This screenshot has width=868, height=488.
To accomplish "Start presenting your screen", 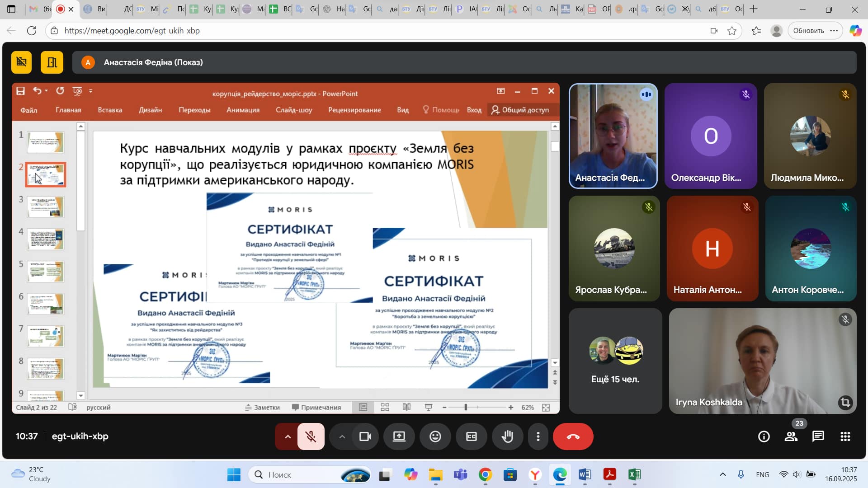I will 399,436.
